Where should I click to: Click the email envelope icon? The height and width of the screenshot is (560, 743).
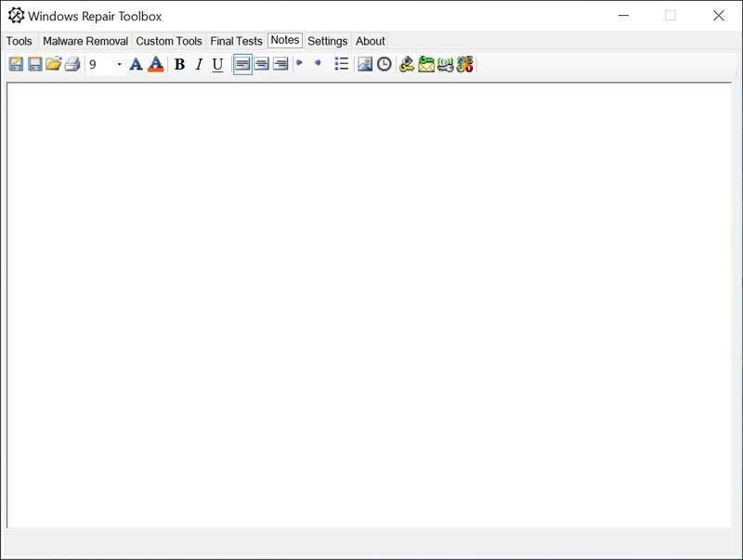(426, 64)
